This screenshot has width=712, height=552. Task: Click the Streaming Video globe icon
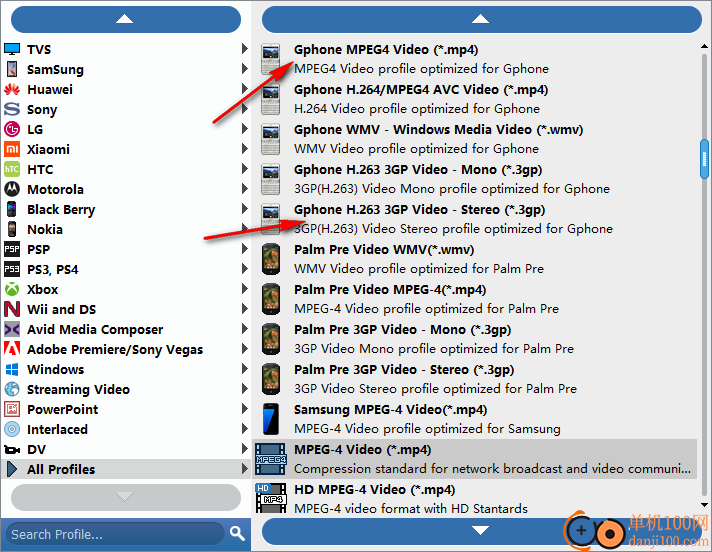[x=12, y=389]
